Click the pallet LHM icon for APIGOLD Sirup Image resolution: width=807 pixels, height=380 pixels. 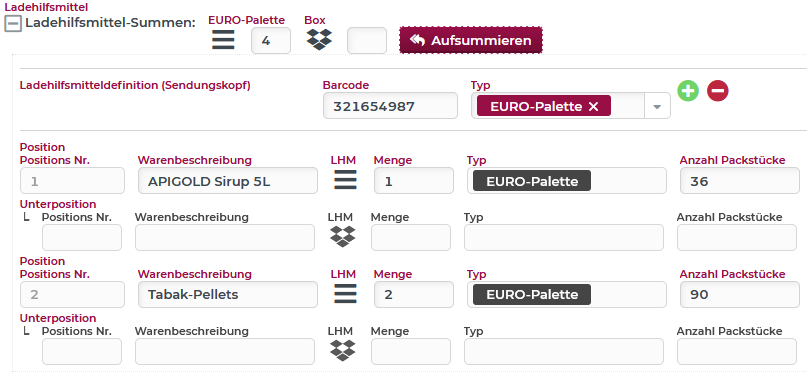point(345,181)
